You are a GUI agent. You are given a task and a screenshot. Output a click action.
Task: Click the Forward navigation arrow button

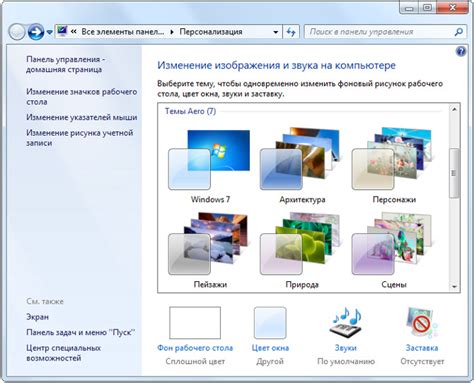pyautogui.click(x=36, y=32)
